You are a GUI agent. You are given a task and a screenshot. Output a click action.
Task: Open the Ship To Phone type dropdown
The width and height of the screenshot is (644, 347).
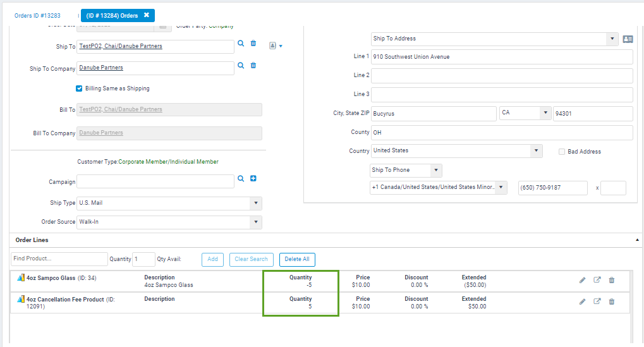tap(436, 170)
